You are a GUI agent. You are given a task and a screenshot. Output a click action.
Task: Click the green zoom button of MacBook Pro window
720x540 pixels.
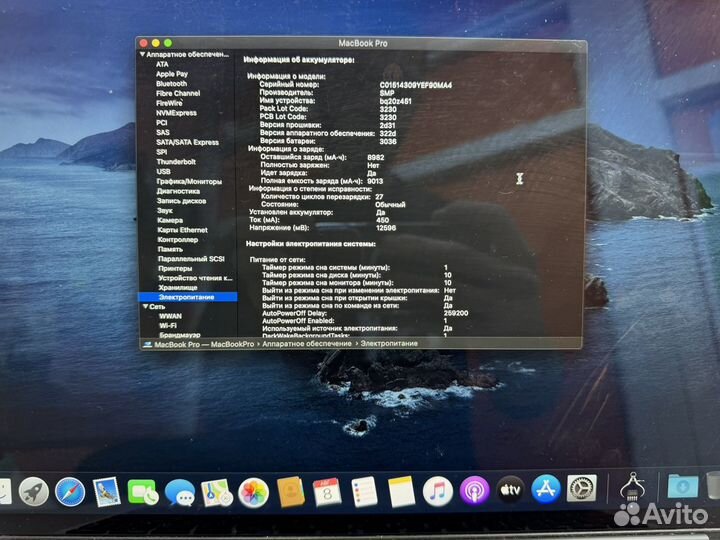[x=168, y=43]
